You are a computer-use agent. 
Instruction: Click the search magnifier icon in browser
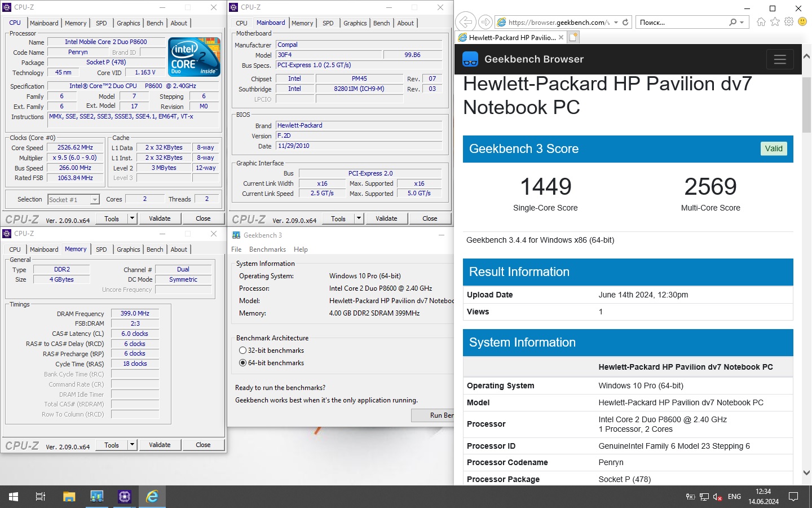point(732,22)
